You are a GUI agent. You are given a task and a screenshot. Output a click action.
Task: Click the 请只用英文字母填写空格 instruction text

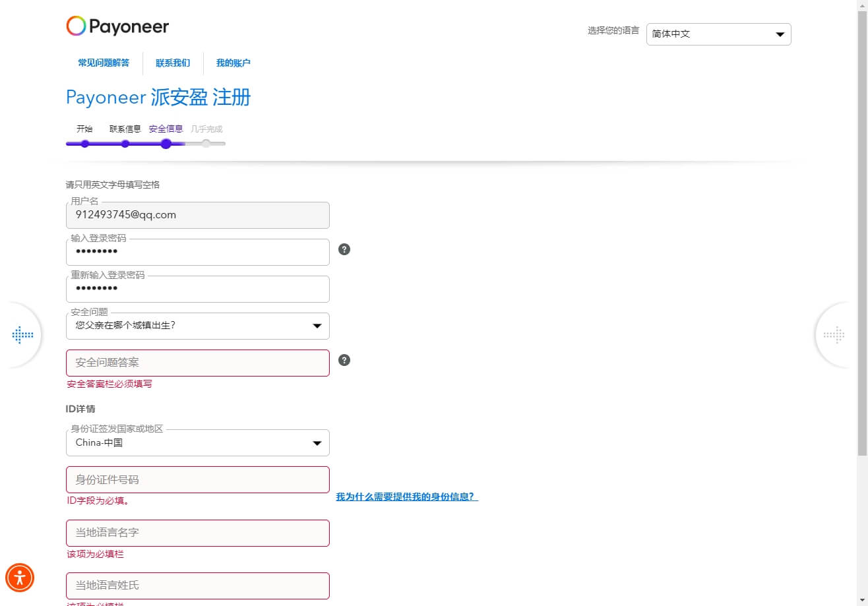coord(113,185)
